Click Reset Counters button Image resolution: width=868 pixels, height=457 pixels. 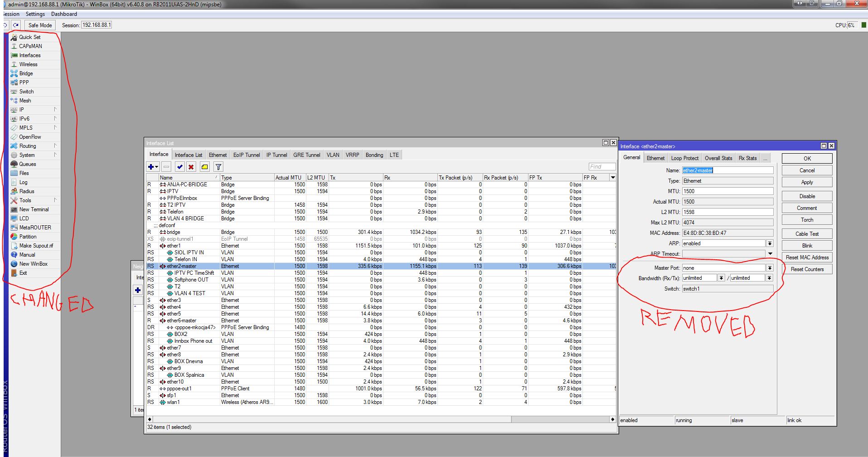click(807, 269)
